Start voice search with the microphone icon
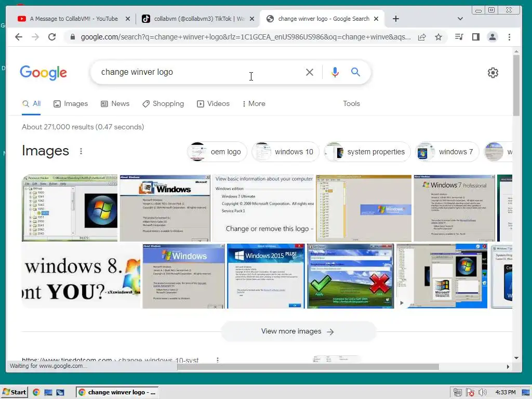 click(335, 72)
